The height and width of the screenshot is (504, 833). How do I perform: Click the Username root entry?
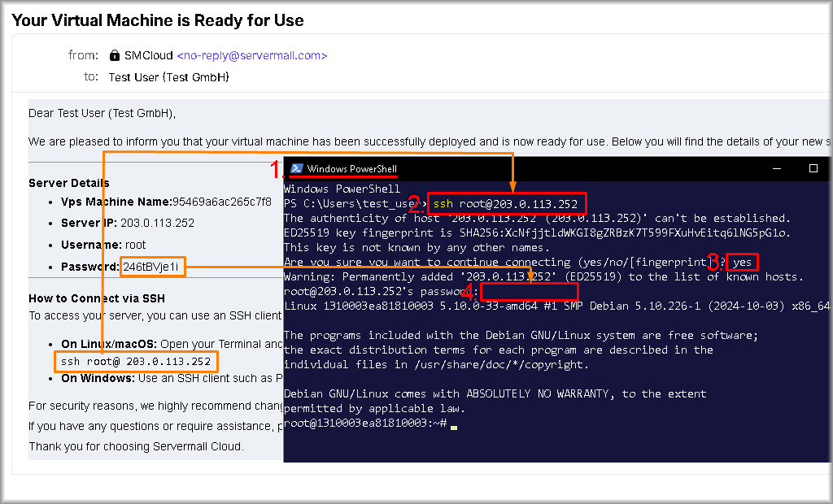136,245
